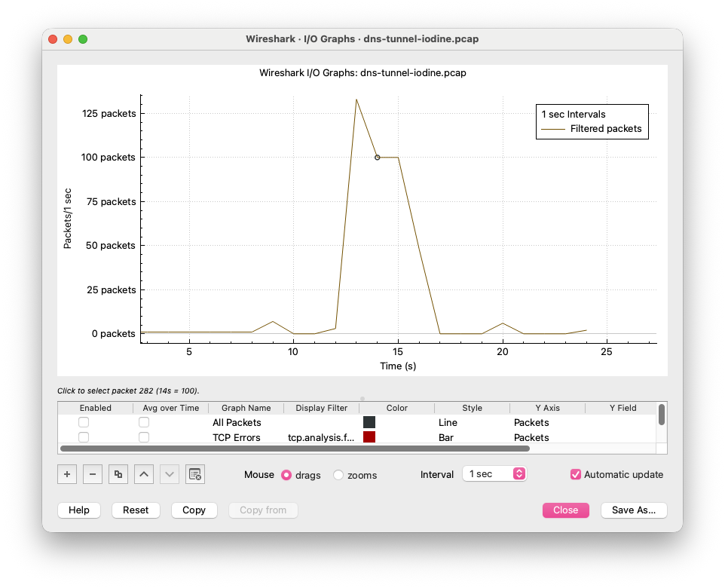
Task: Click the Filtered packets legend entry
Action: [x=592, y=129]
